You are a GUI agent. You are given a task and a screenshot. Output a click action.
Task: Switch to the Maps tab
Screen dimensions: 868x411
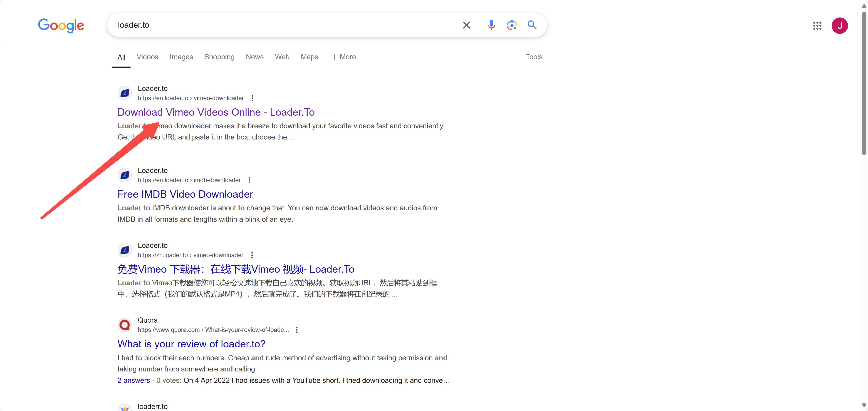tap(309, 57)
